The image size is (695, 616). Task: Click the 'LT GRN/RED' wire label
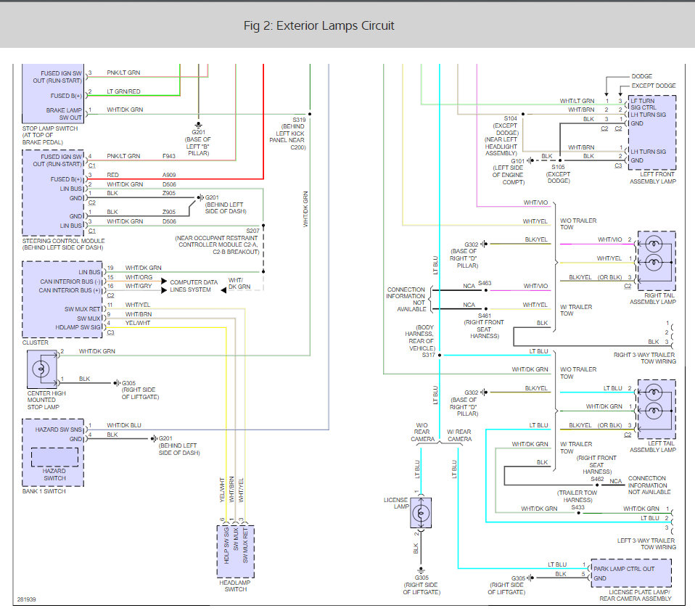(123, 91)
